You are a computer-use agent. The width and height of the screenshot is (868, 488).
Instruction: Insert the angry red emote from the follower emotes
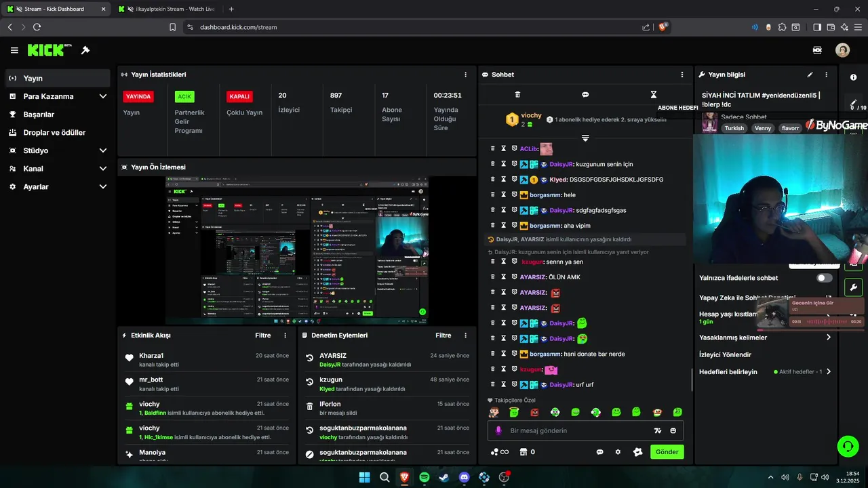tap(534, 412)
